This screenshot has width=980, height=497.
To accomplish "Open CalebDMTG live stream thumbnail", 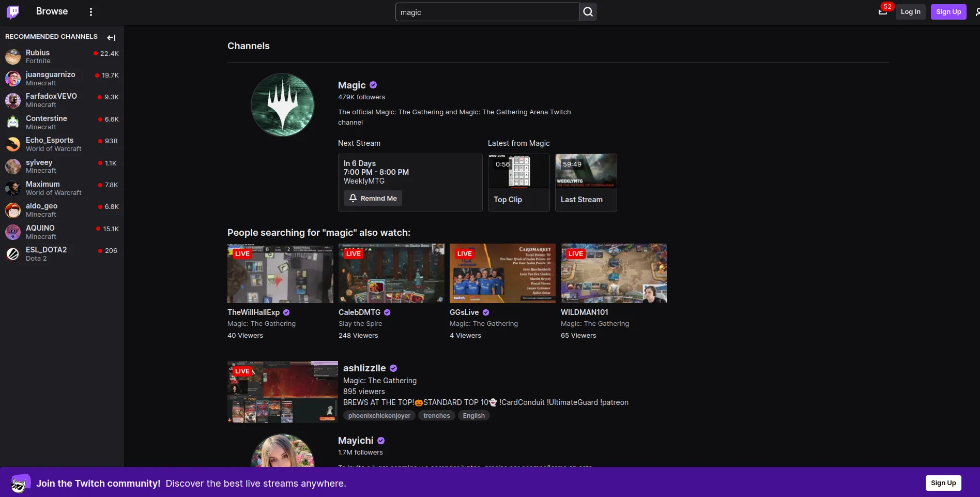I will [x=391, y=274].
